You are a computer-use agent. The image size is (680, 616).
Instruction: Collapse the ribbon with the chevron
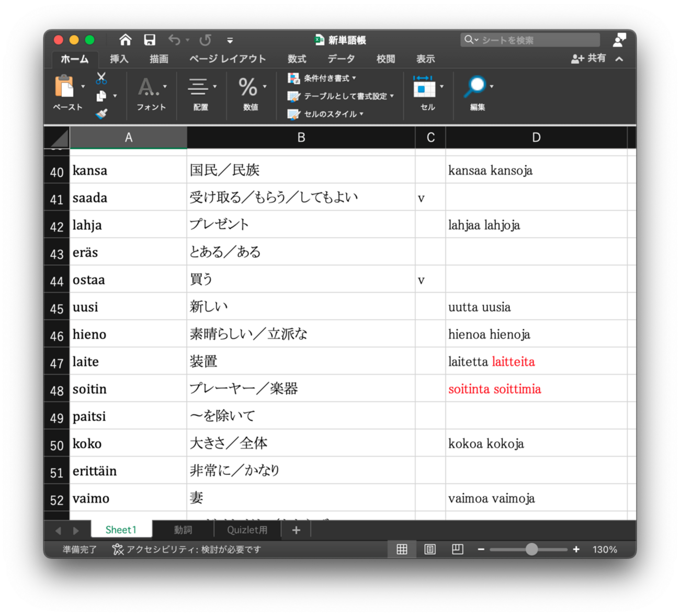619,59
